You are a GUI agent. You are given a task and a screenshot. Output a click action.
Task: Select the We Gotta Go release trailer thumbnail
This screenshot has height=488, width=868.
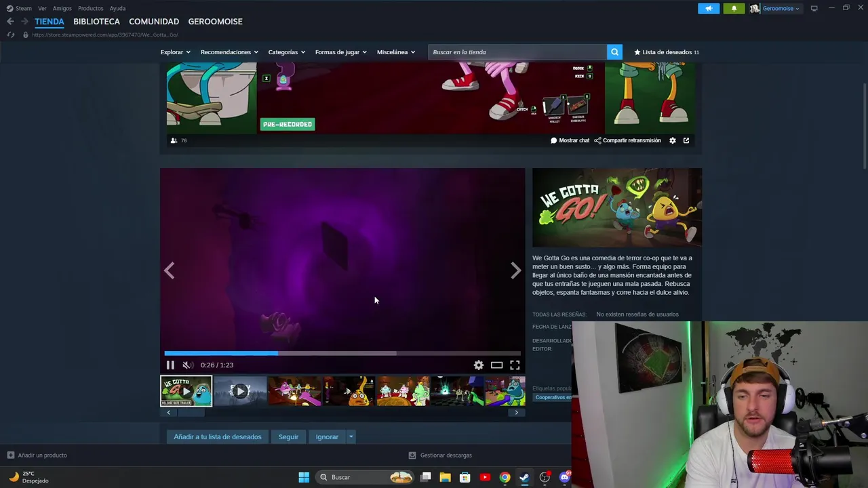[186, 391]
